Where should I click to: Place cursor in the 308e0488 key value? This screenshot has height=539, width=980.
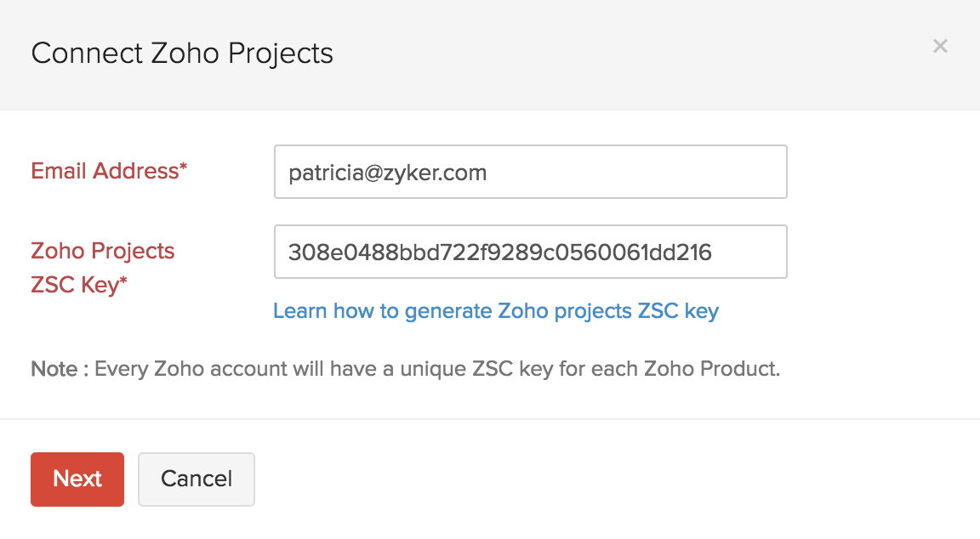[499, 252]
